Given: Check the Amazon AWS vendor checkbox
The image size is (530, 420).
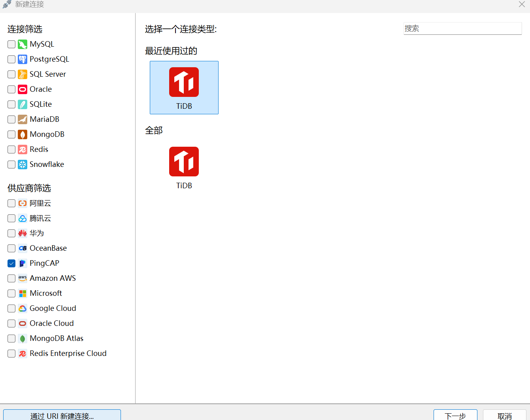Looking at the screenshot, I should coord(11,278).
